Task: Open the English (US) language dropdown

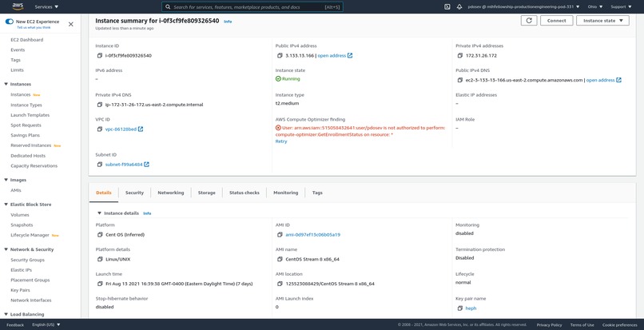Action: (46, 324)
